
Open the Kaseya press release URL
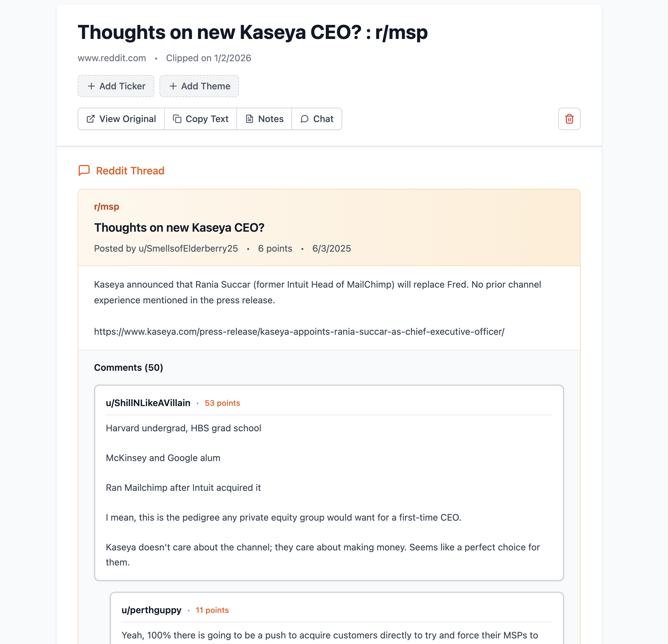[299, 331]
